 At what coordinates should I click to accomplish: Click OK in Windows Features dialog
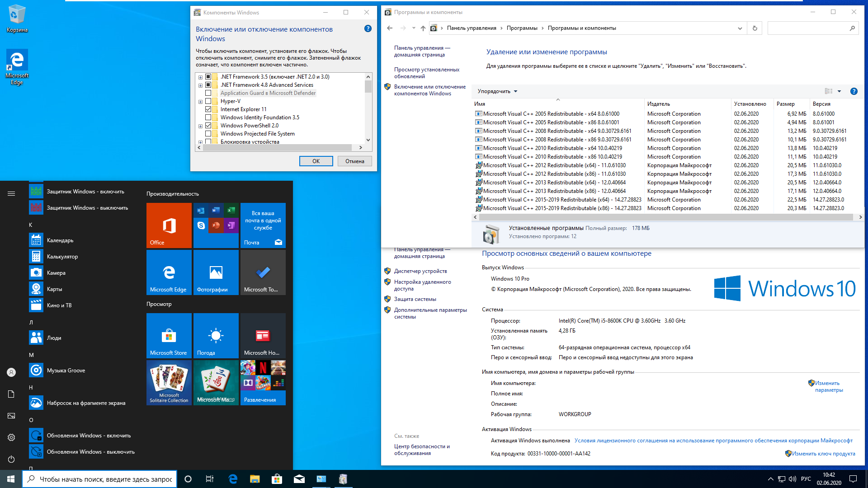pos(316,161)
